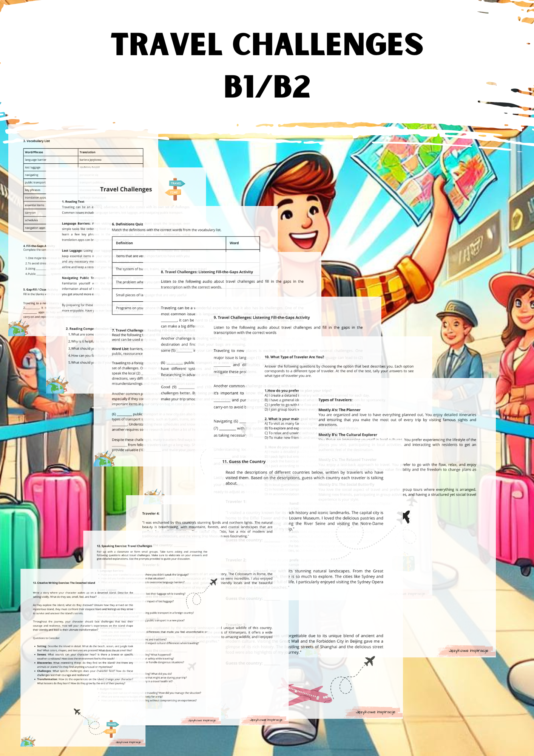The image size is (534, 756).
Task: Select the 'Definition' column header in the quiz table
Action: [x=124, y=243]
